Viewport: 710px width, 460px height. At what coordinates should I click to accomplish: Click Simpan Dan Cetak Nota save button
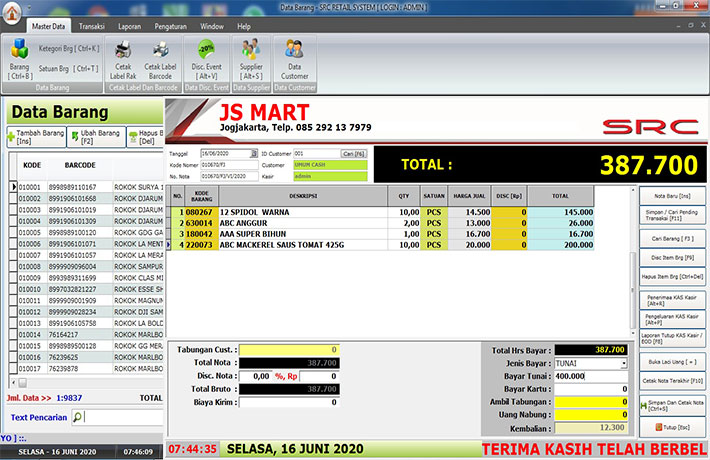coord(672,405)
